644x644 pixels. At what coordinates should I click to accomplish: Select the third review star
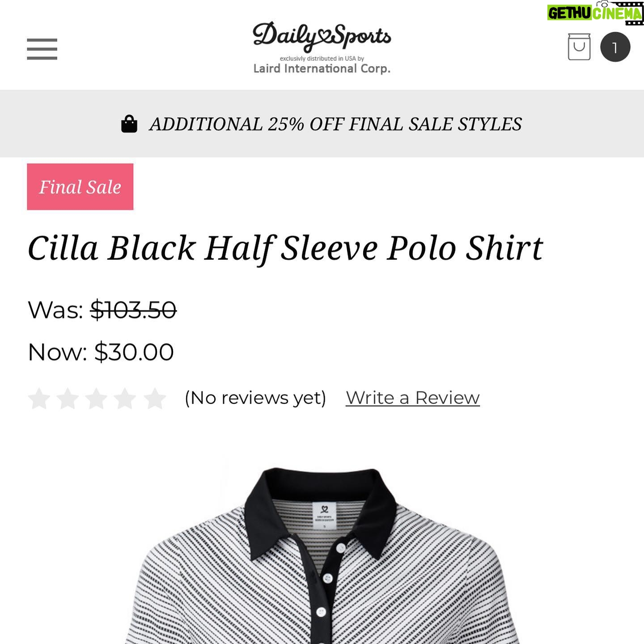97,398
